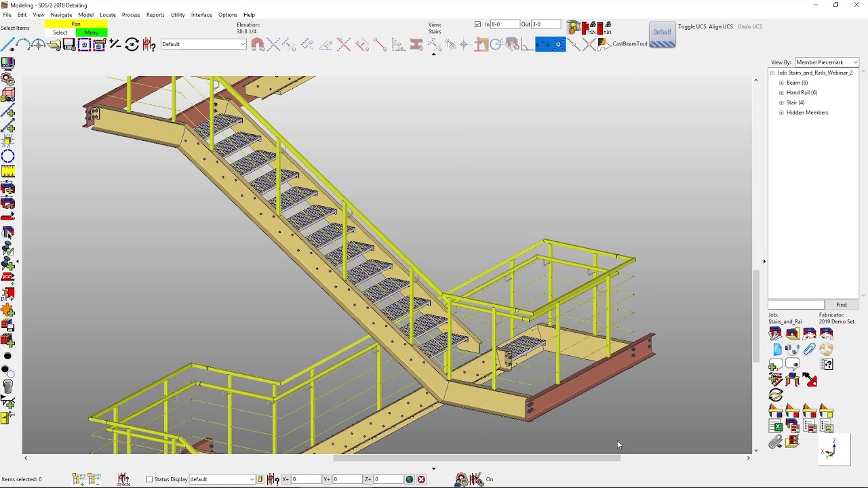Click the yellow Pan mouse-binding label
The height and width of the screenshot is (488, 868).
pos(76,24)
